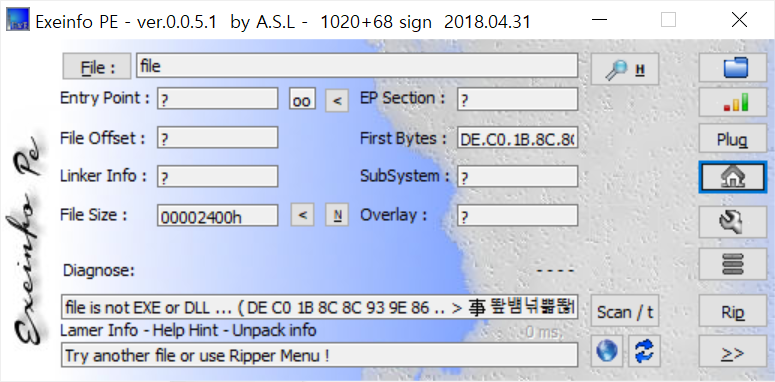Click the Overlay value field

pos(517,215)
